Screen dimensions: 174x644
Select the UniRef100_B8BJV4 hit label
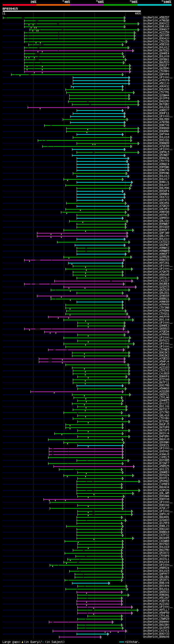point(156,583)
